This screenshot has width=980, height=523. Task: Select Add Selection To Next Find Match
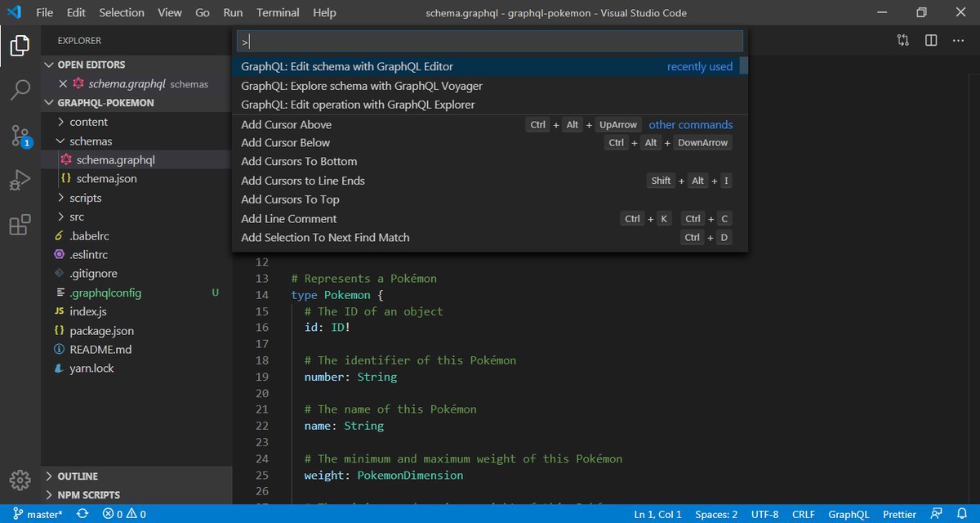coord(486,238)
